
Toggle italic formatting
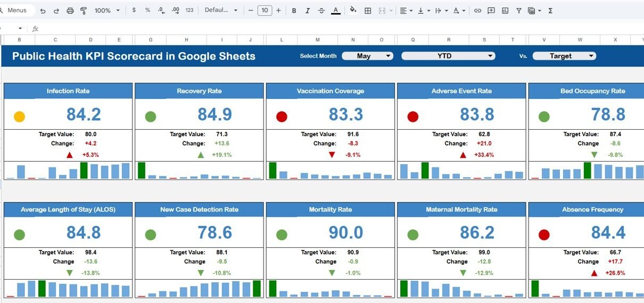[308, 11]
